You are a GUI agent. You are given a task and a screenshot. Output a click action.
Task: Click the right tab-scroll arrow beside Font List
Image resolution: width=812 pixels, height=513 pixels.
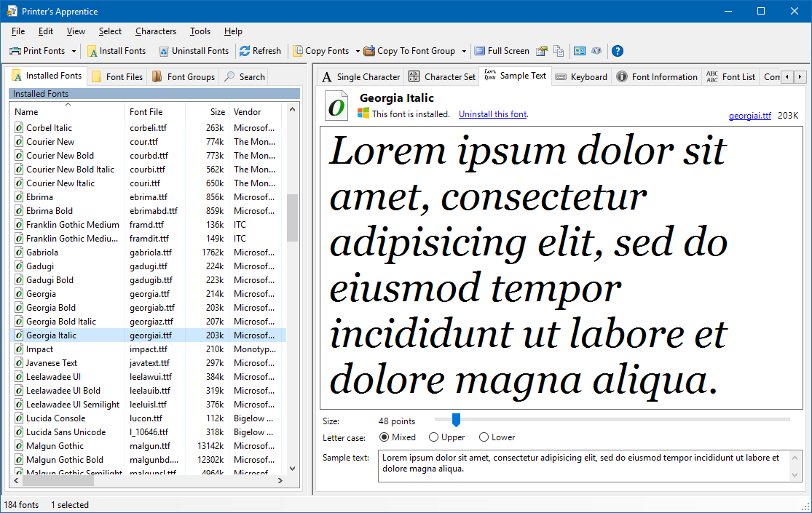tap(800, 76)
